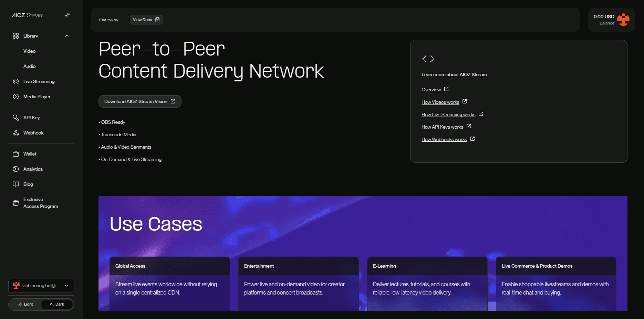Viewport: 644px width, 319px height.
Task: Collapse the Library section chevron
Action: pos(67,36)
